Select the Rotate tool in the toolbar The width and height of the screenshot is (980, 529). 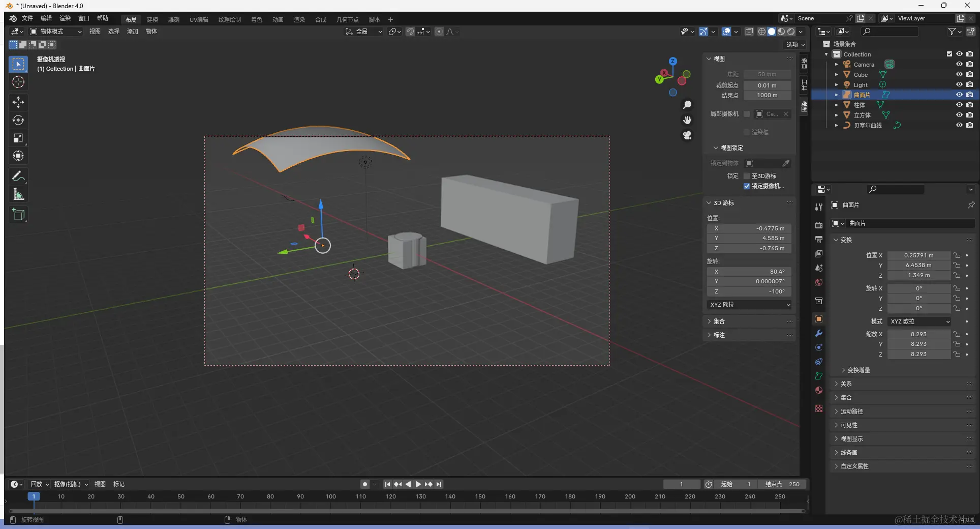click(18, 120)
